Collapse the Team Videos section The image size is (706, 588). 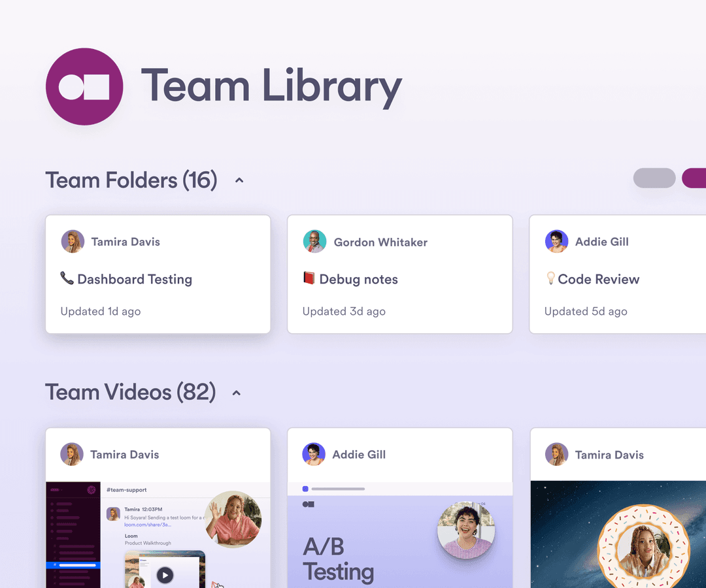(236, 392)
